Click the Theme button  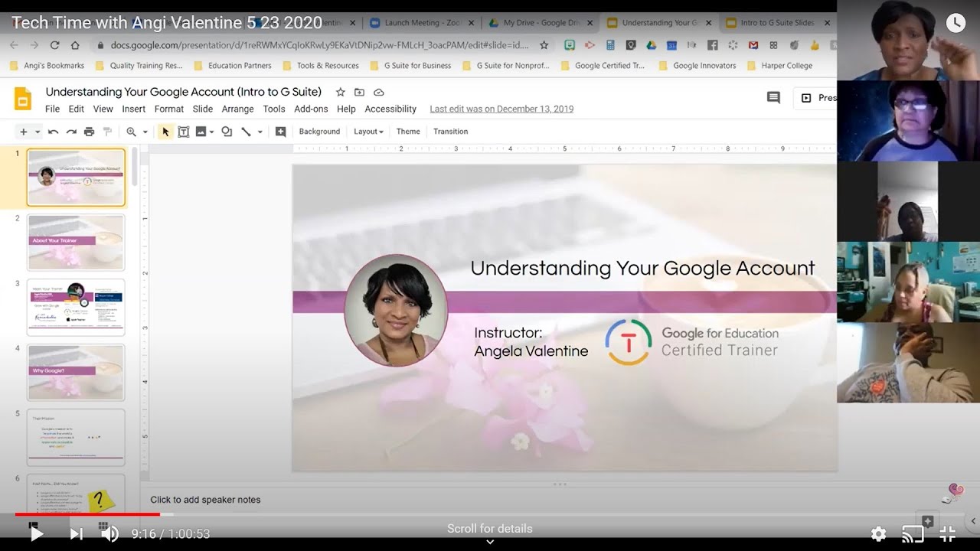[x=408, y=132]
